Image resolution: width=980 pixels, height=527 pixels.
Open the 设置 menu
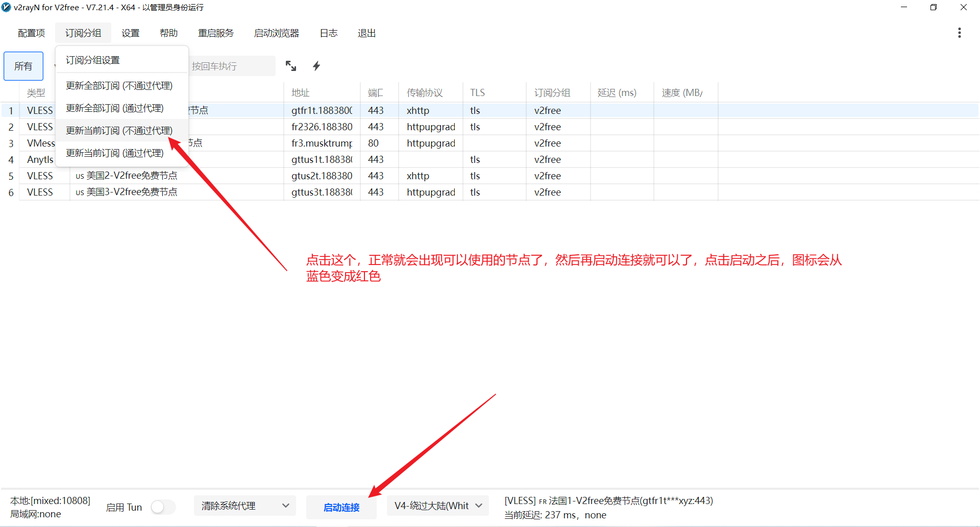pyautogui.click(x=131, y=33)
